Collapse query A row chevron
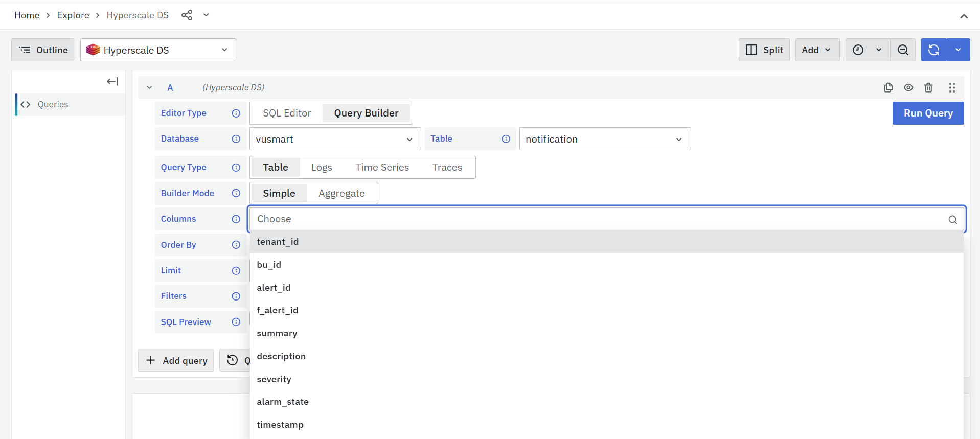The height and width of the screenshot is (439, 980). coord(149,87)
